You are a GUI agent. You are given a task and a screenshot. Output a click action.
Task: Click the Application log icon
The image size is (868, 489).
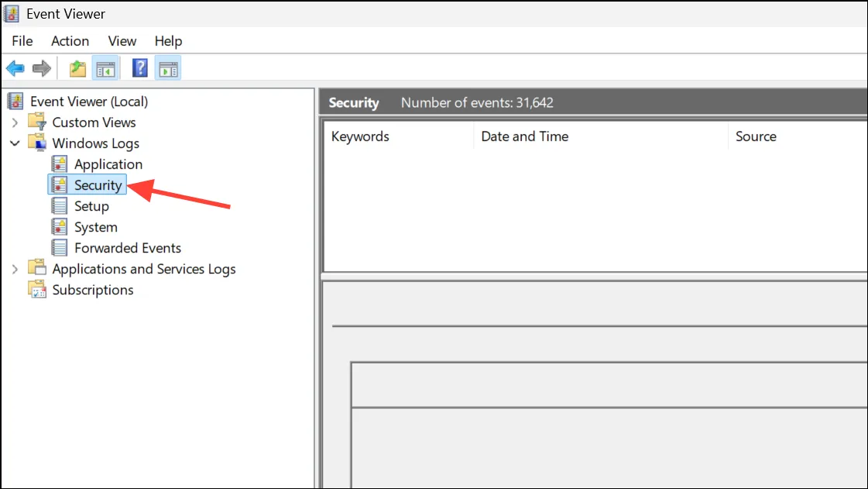point(59,164)
